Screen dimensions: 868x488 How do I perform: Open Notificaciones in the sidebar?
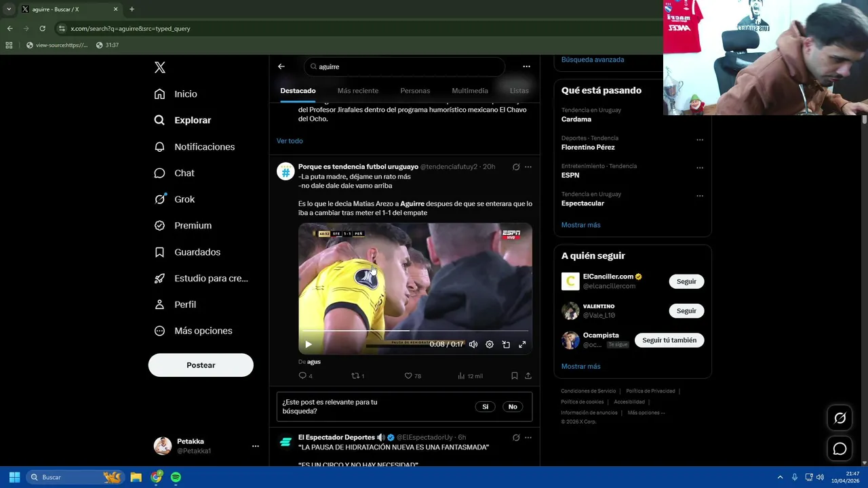point(194,146)
